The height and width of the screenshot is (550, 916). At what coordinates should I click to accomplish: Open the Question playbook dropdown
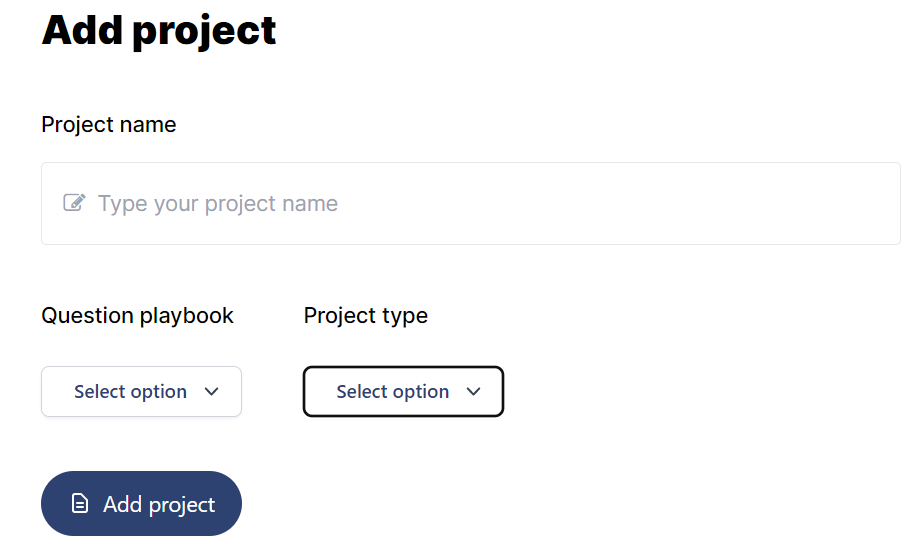[141, 392]
